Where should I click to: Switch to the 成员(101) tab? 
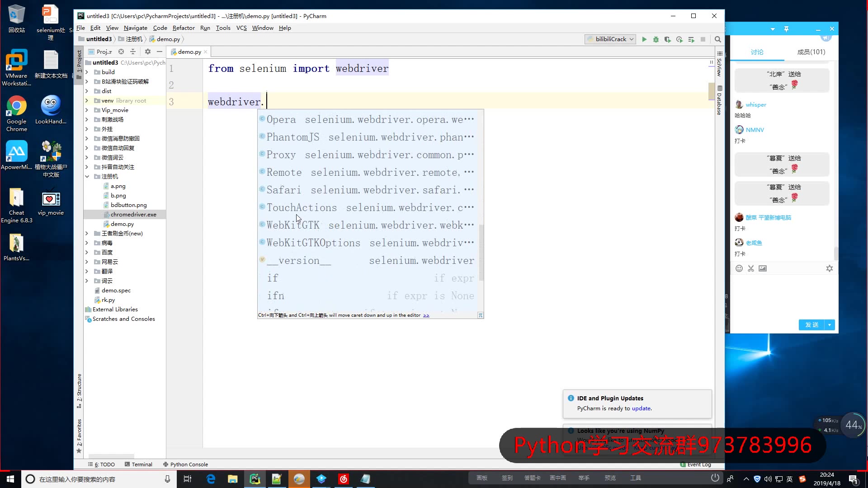click(x=811, y=52)
